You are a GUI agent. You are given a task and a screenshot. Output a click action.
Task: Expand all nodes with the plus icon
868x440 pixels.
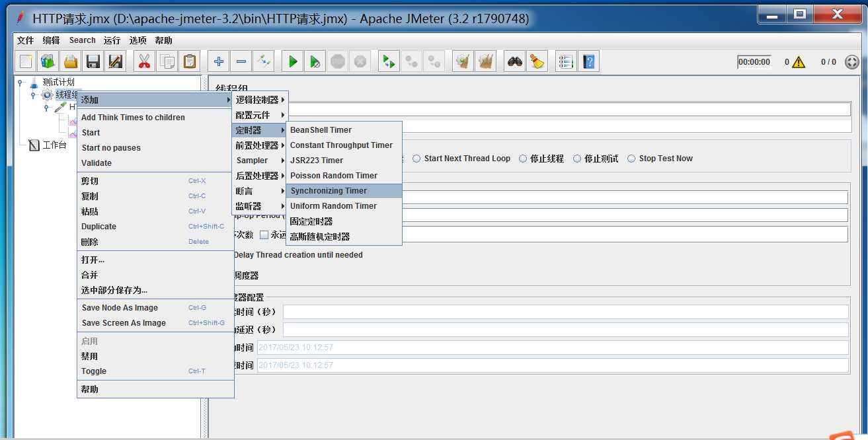pos(219,62)
